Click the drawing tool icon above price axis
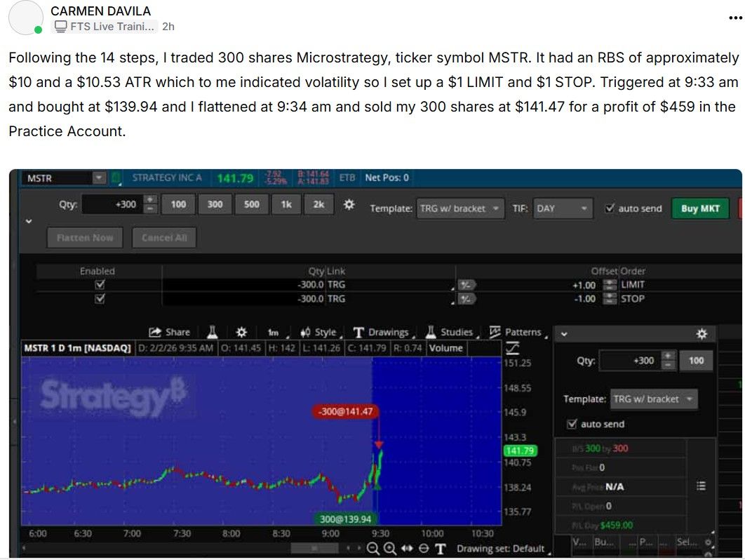Viewport: 745px width, 560px height. tap(512, 349)
